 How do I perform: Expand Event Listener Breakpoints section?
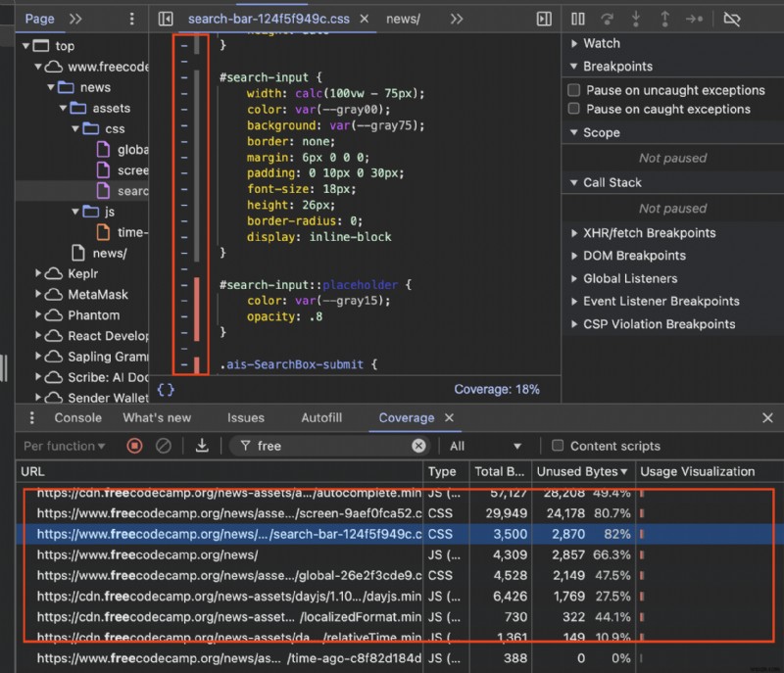pos(574,302)
